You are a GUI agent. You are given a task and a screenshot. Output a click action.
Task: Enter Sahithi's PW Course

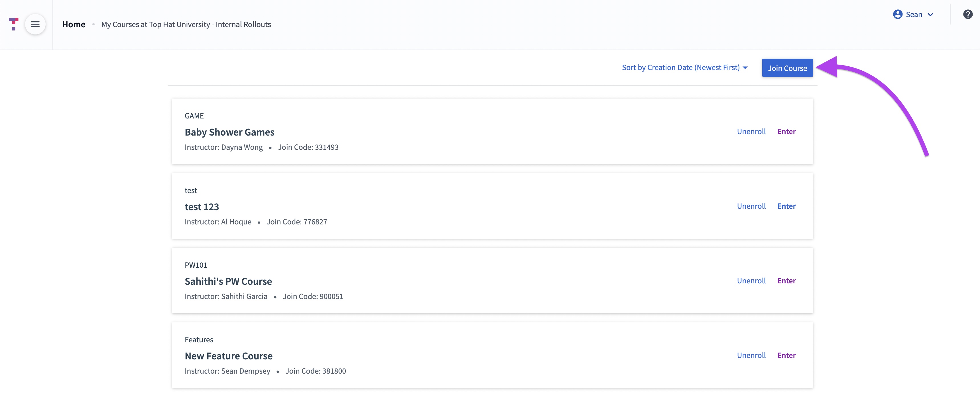pos(786,281)
